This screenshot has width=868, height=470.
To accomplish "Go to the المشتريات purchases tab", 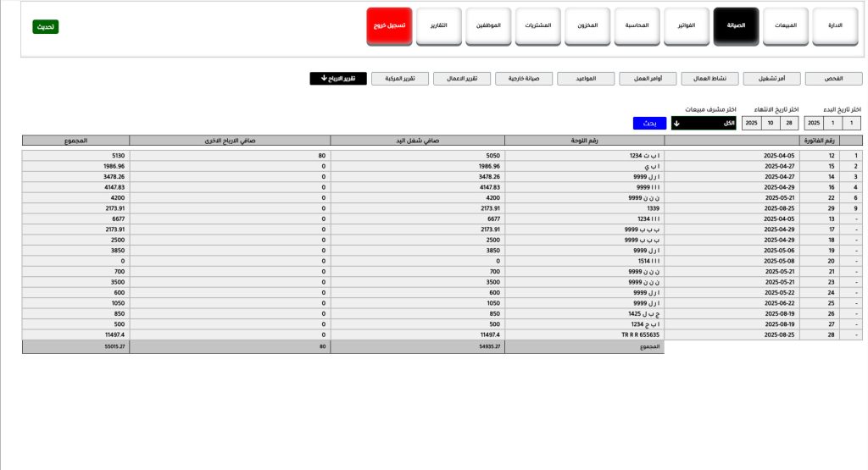I will (538, 27).
